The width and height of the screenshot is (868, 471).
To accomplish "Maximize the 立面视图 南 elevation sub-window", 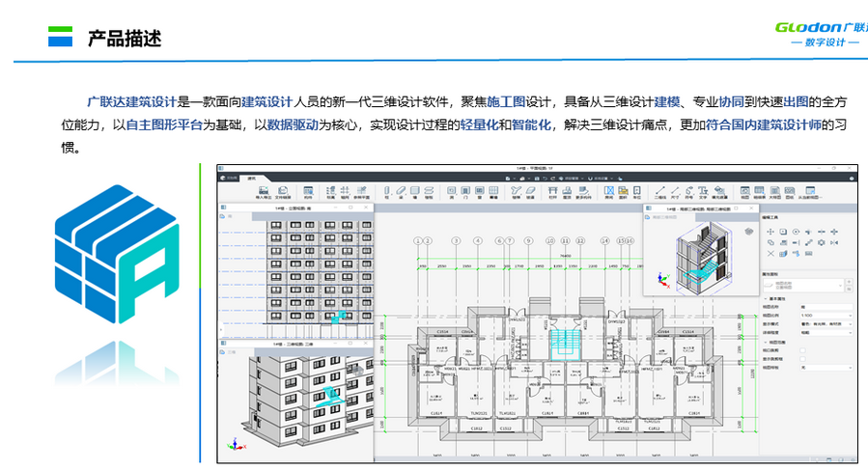I will 350,207.
